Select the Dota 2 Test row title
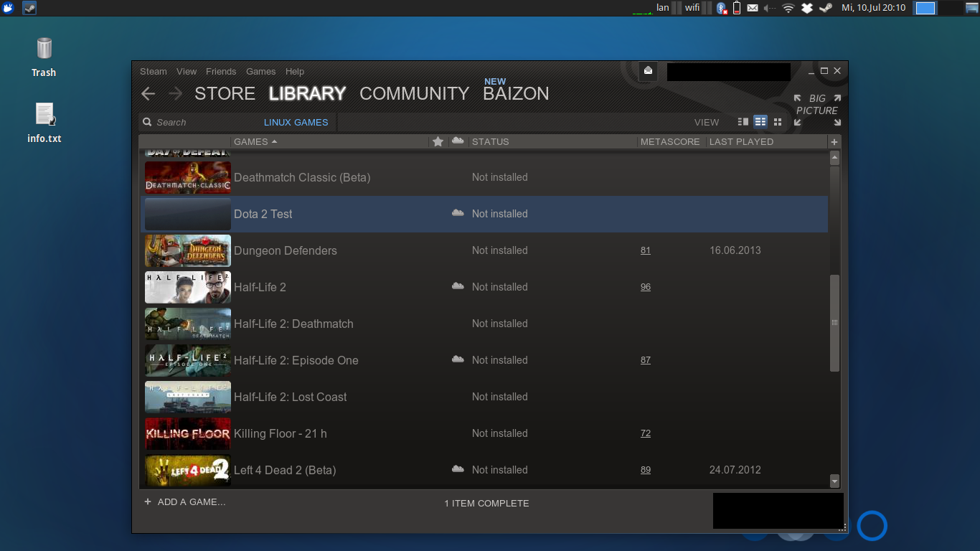The image size is (980, 551). [263, 214]
